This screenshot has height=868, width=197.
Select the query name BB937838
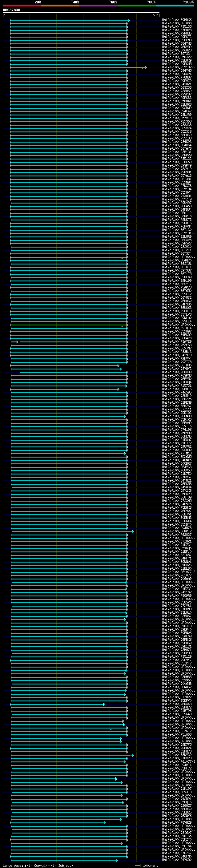11,10
